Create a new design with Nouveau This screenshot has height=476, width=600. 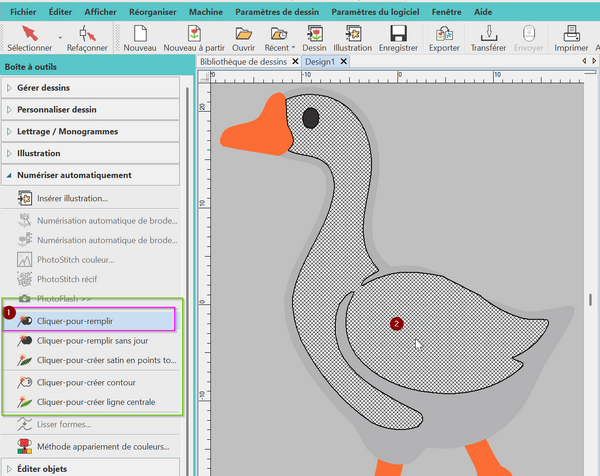pyautogui.click(x=140, y=37)
